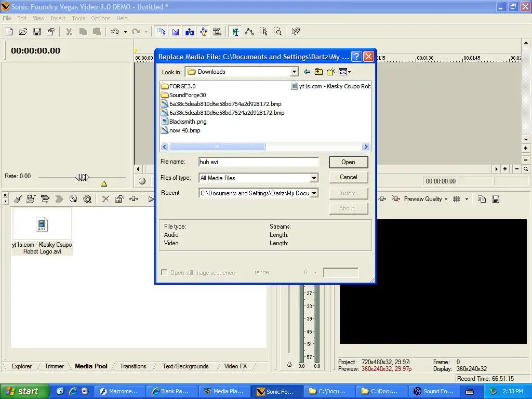Open the Tools menu
Viewport: 532px width, 399px height.
tap(78, 18)
